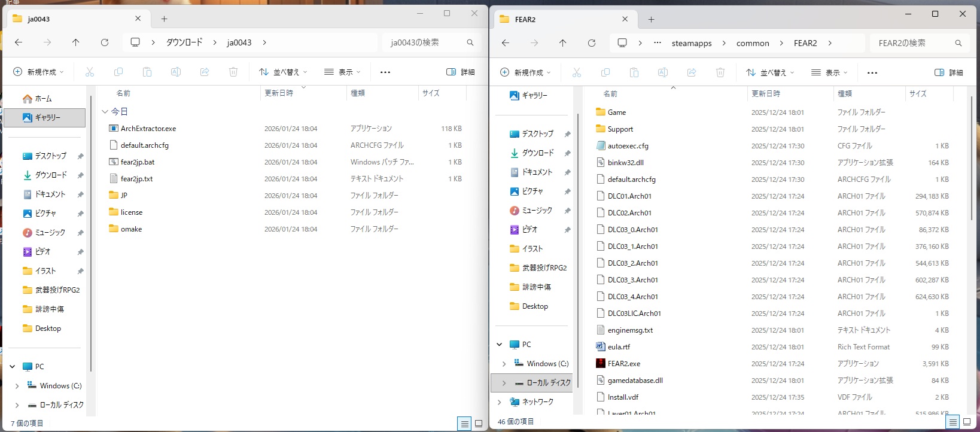Sort by 更新日時 column in FEAR2 window
Image resolution: width=980 pixels, height=432 pixels.
coord(766,94)
